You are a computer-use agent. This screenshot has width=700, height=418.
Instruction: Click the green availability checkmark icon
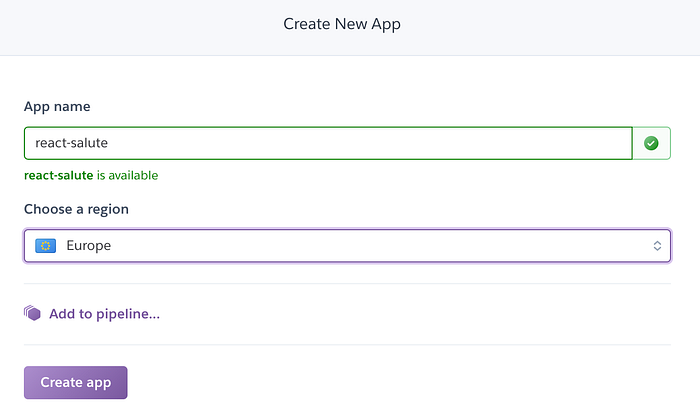tap(651, 143)
